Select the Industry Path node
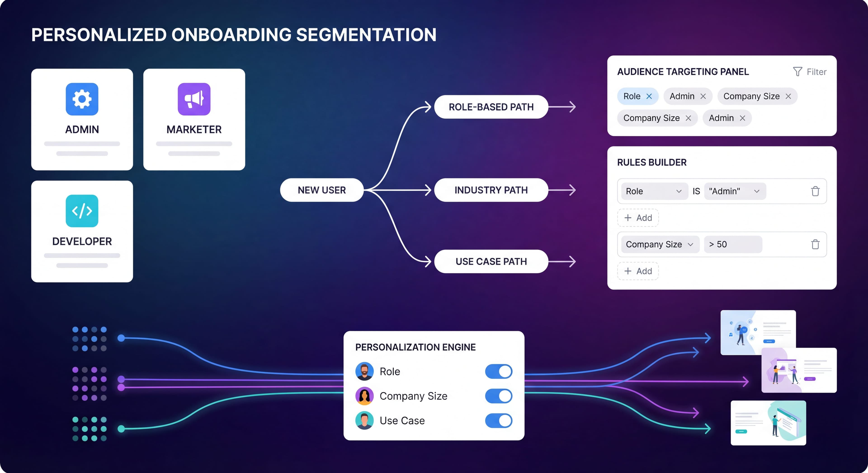 tap(491, 190)
